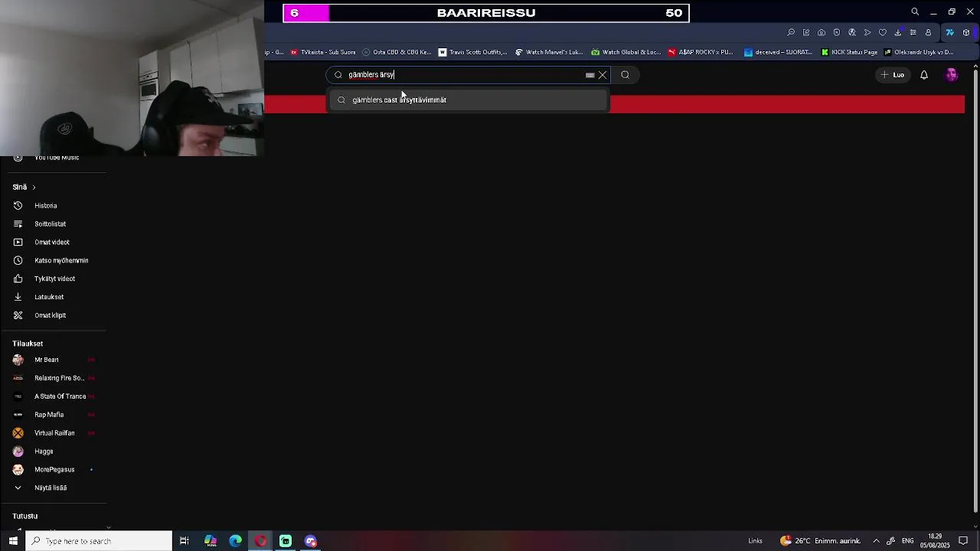980x551 pixels.
Task: Open bookmark 'KICK Status Page'
Action: click(x=849, y=52)
